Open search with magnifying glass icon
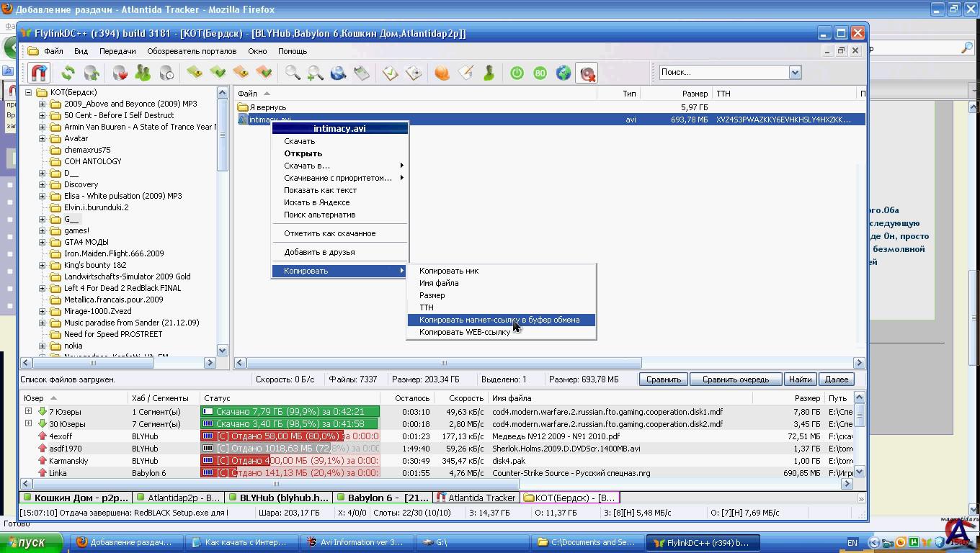This screenshot has width=980, height=553. 293,73
